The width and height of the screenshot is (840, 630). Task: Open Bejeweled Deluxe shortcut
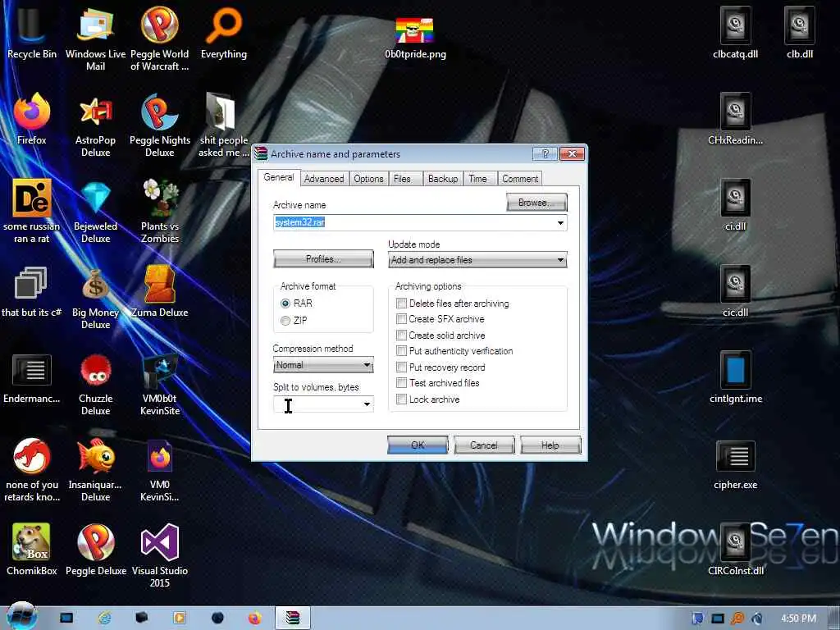pyautogui.click(x=95, y=211)
